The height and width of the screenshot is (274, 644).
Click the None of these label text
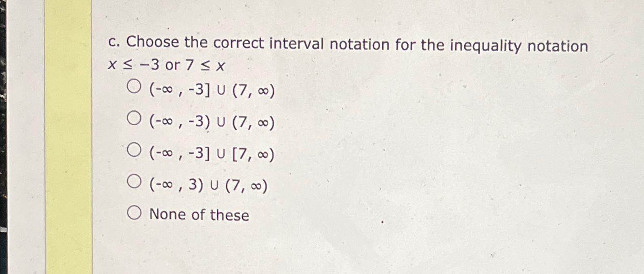[199, 214]
